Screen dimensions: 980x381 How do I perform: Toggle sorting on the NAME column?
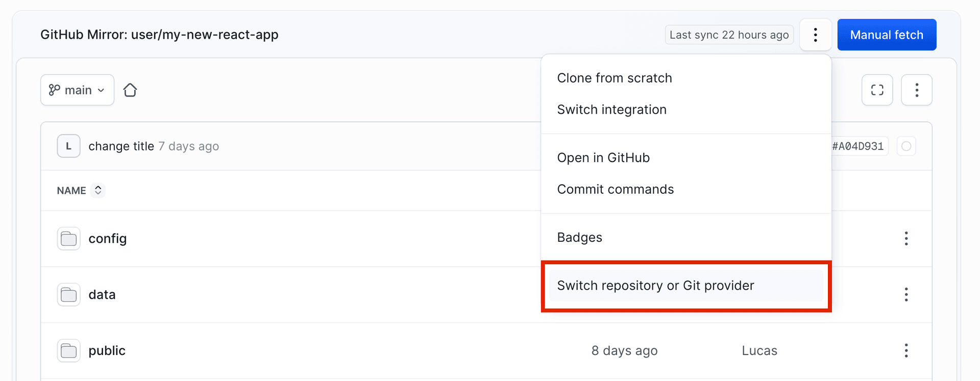click(99, 190)
